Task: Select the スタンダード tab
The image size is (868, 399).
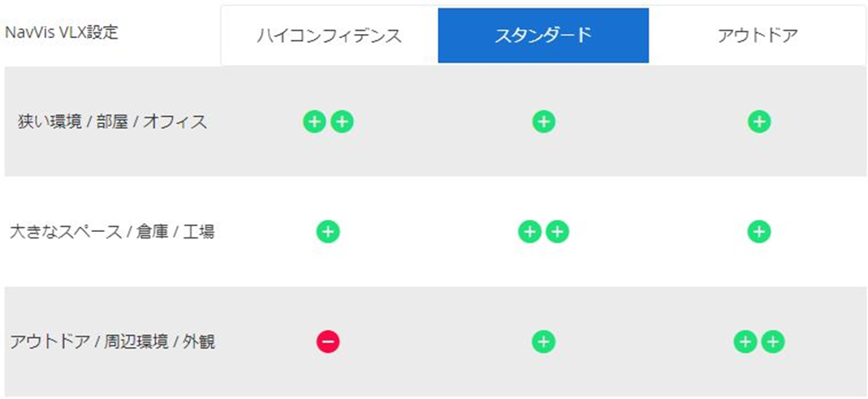Action: 543,36
